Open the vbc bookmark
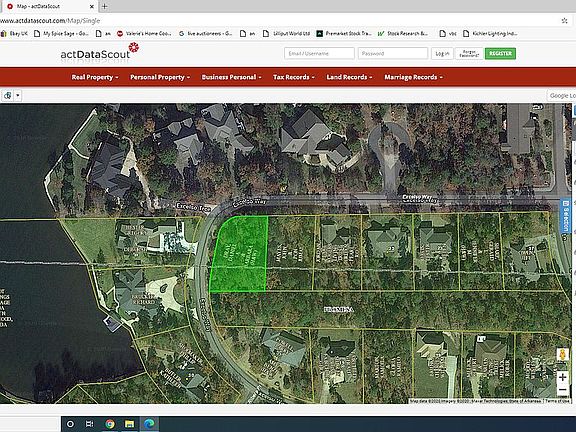This screenshot has width=576, height=432. point(448,33)
